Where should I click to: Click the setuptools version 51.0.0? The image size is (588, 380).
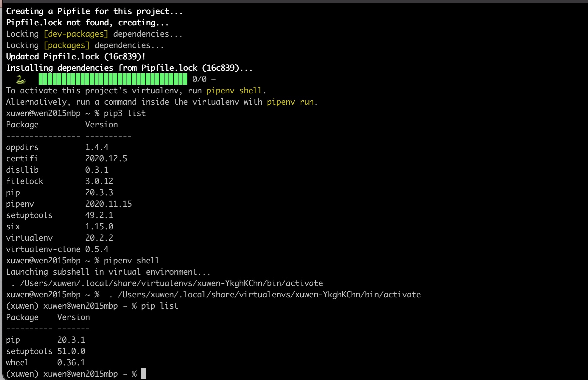(x=71, y=351)
